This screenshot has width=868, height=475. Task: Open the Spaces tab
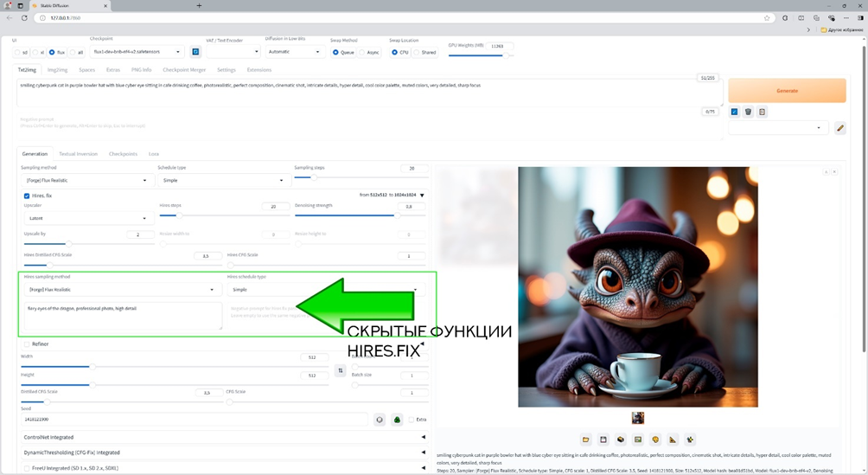click(87, 70)
